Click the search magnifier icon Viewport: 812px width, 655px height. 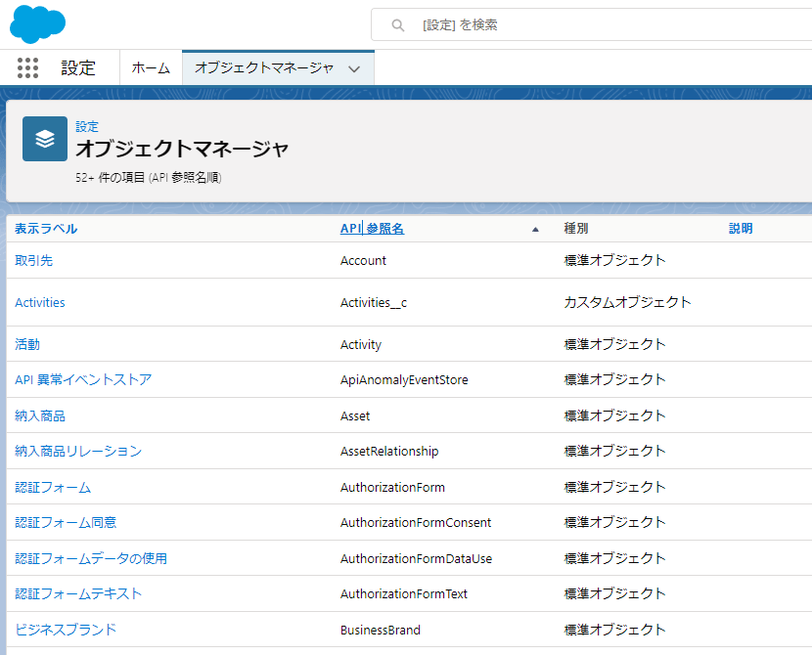(x=398, y=25)
